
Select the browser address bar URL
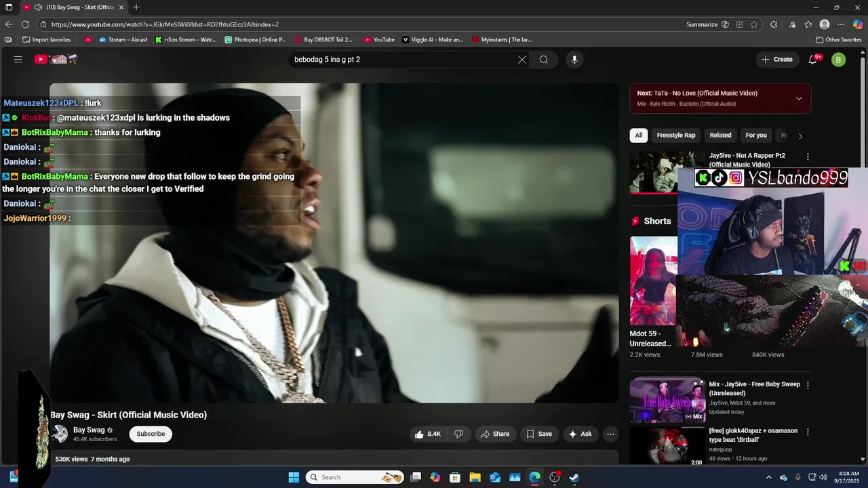[x=165, y=24]
